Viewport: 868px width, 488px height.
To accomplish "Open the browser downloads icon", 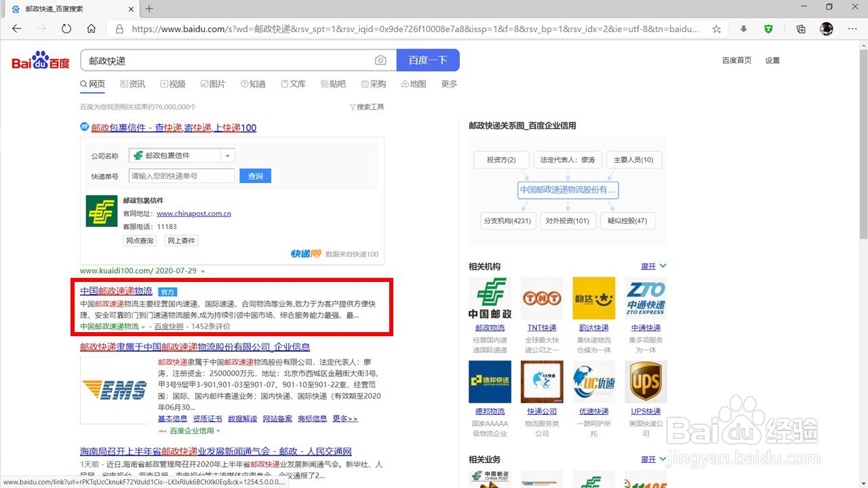I will click(743, 28).
